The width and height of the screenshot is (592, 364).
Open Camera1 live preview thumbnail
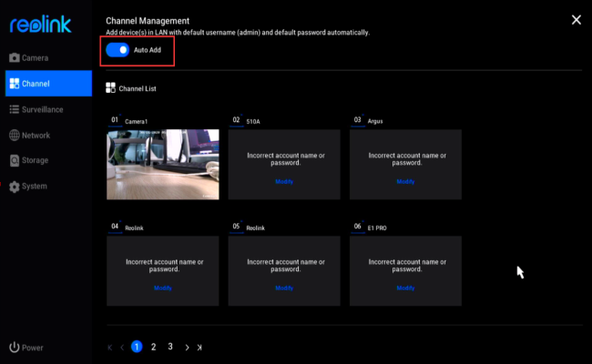pos(162,164)
